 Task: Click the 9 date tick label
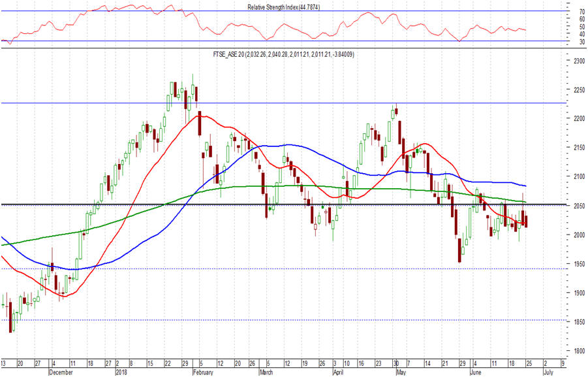563,364
